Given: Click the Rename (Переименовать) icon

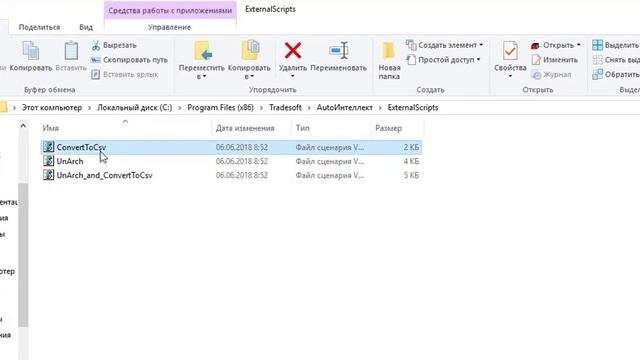Looking at the screenshot, I should (338, 51).
